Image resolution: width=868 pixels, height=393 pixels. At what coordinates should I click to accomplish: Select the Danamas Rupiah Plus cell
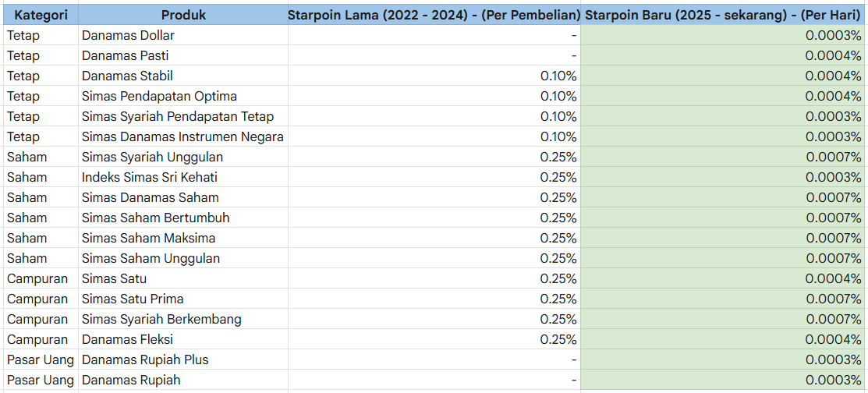coord(183,359)
